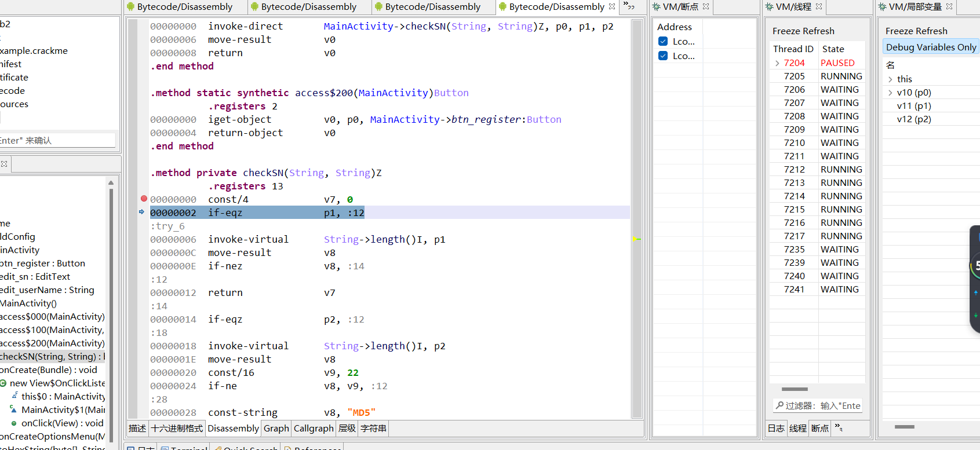Screen dimensions: 980x450
Task: Click the green onClick(View) method icon
Action: [x=14, y=423]
